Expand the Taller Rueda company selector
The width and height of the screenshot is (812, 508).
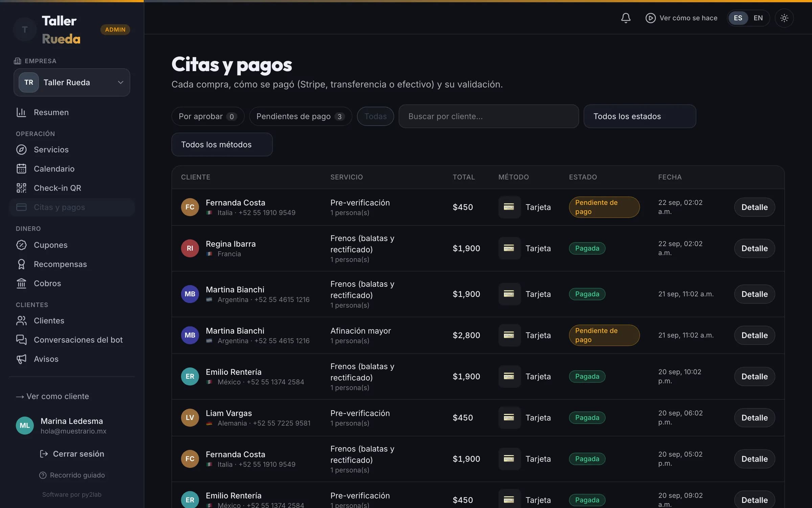click(x=72, y=82)
